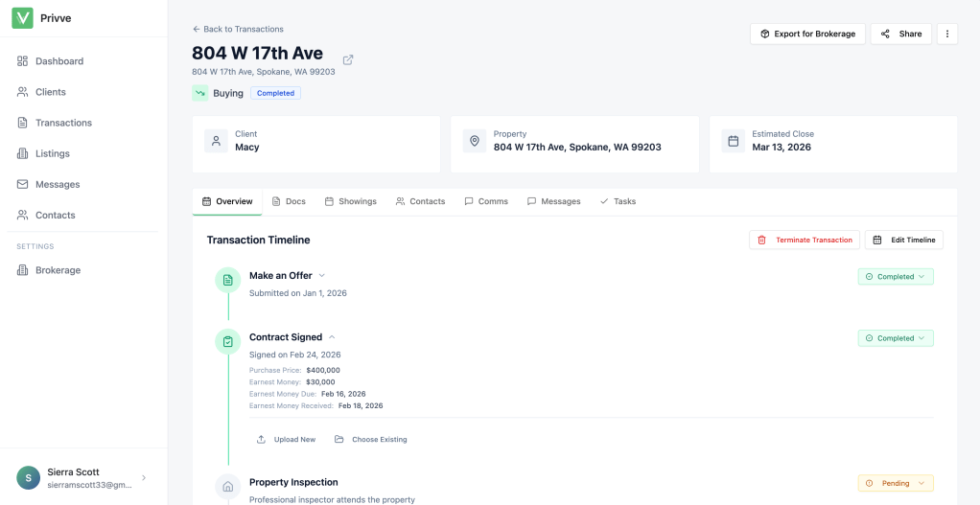The height and width of the screenshot is (505, 980).
Task: Open Completed status dropdown for Make an Offer
Action: [895, 277]
